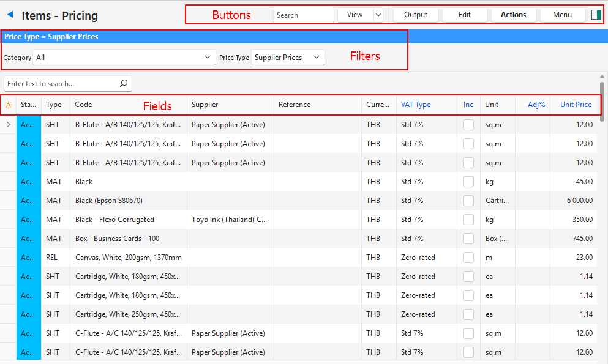Click the vertical scrollbar thumb

pyautogui.click(x=602, y=98)
